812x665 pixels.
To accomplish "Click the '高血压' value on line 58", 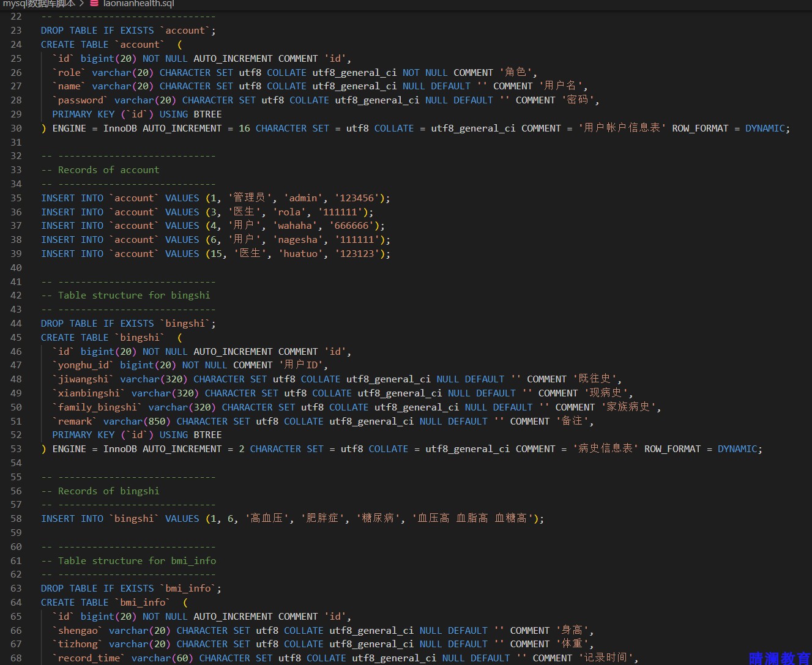I will pos(267,519).
